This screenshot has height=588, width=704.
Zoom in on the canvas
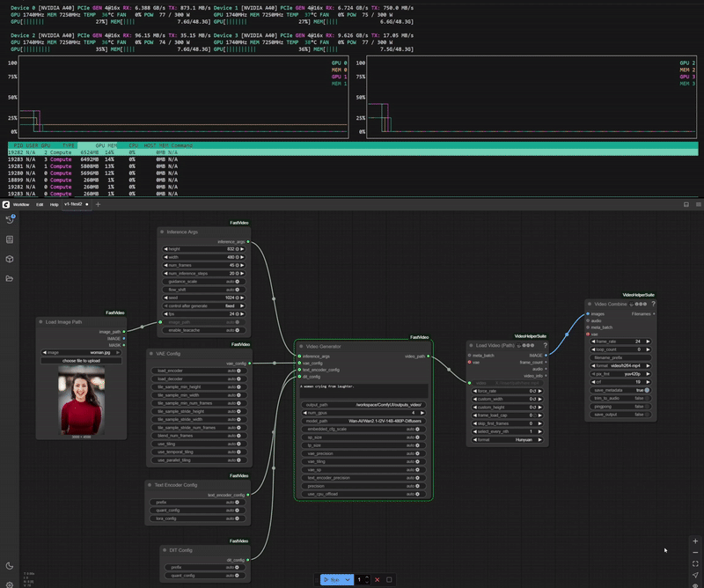pos(695,541)
